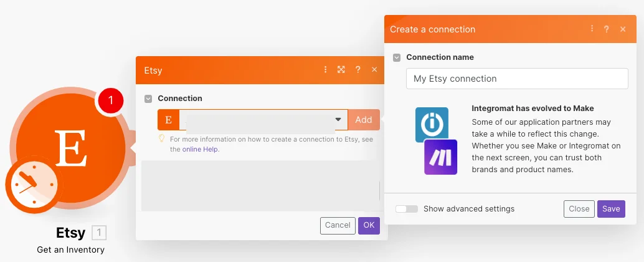Close the Create a connection panel with X

623,29
